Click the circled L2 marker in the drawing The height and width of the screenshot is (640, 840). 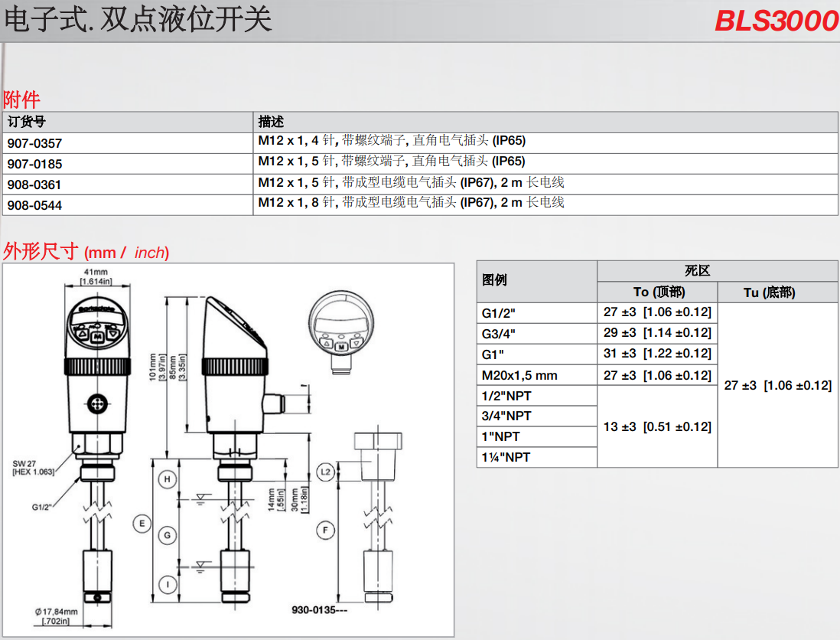coord(325,472)
